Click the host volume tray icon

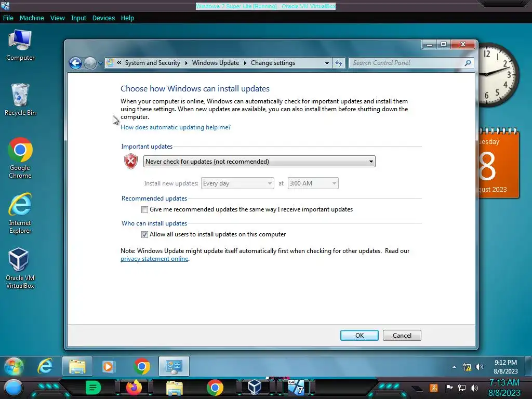tap(474, 388)
